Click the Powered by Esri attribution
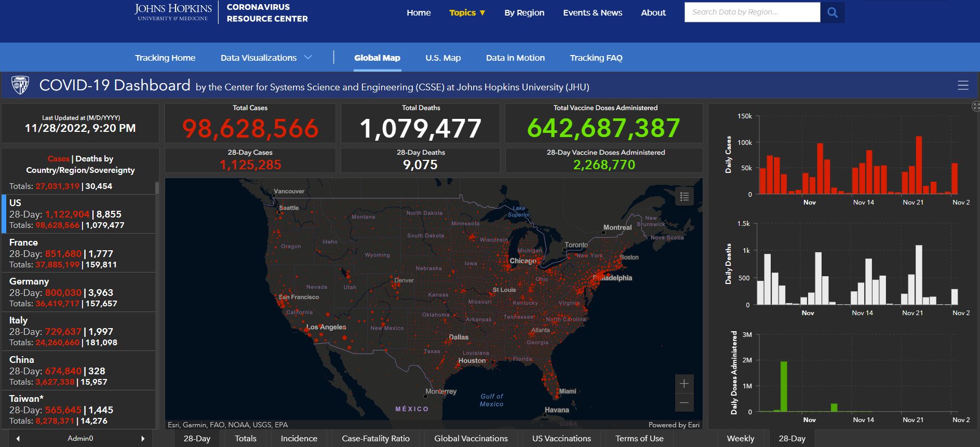Viewport: 980px width, 447px height. [x=674, y=425]
